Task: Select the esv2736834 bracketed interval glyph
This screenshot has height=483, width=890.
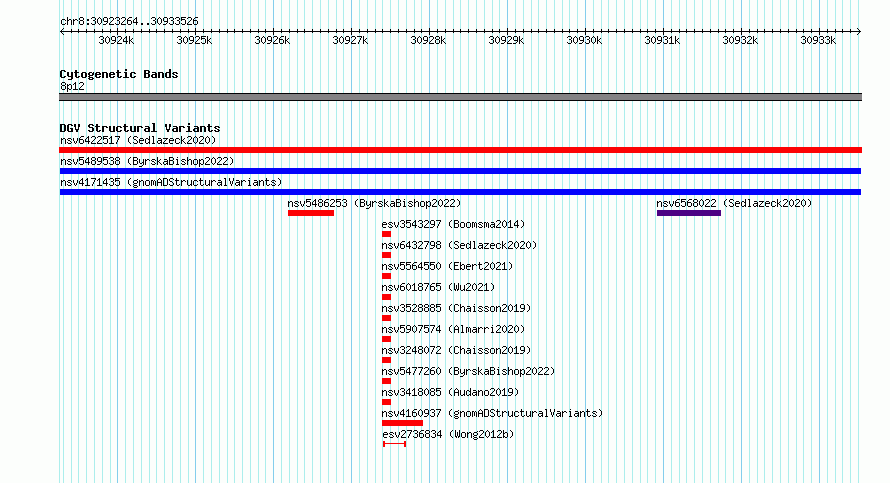Action: (x=394, y=444)
